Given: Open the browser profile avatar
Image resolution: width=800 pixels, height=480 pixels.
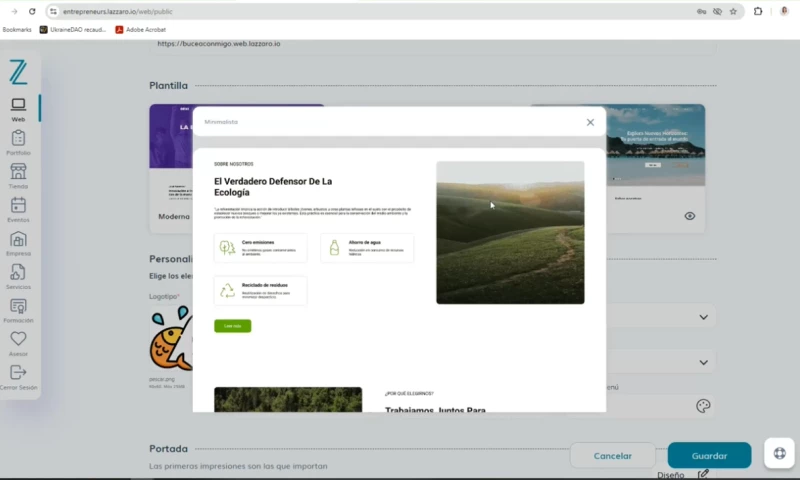Looking at the screenshot, I should point(784,11).
